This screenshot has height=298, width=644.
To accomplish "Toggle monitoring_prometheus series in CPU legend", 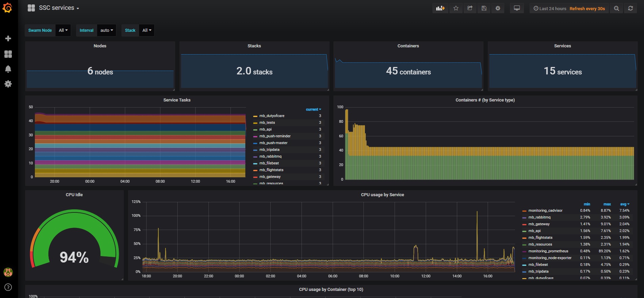I will coord(548,251).
